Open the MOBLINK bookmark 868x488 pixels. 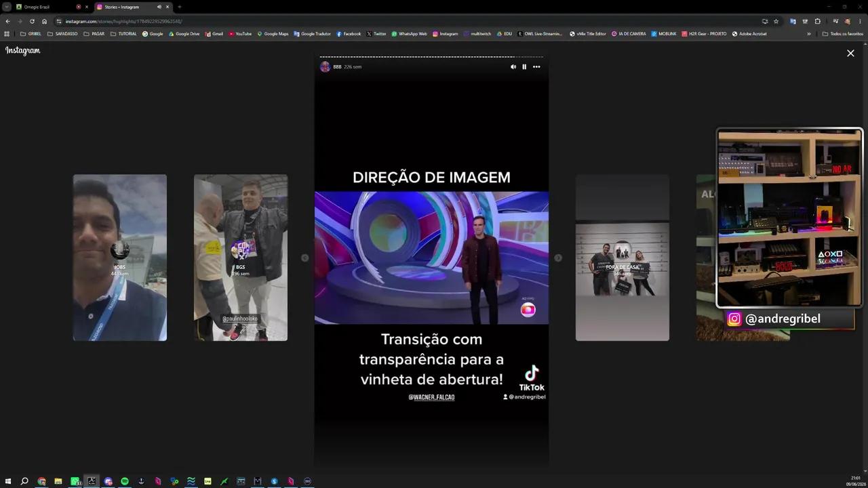click(x=664, y=34)
